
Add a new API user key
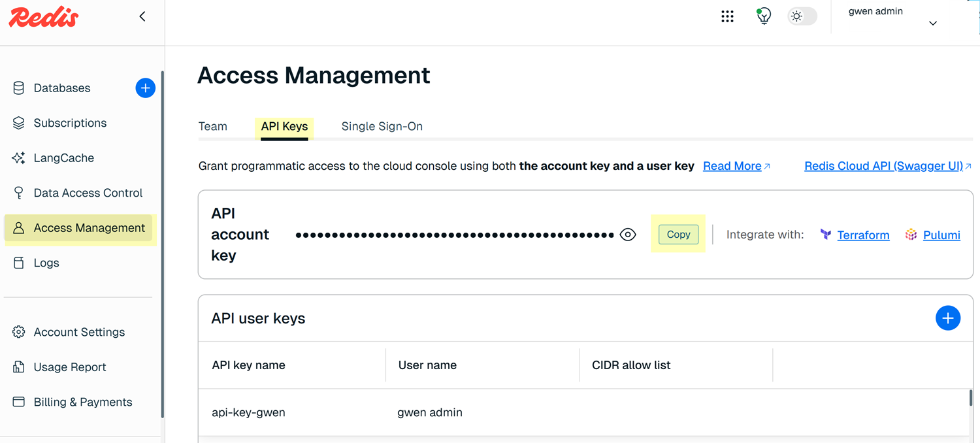pos(947,318)
